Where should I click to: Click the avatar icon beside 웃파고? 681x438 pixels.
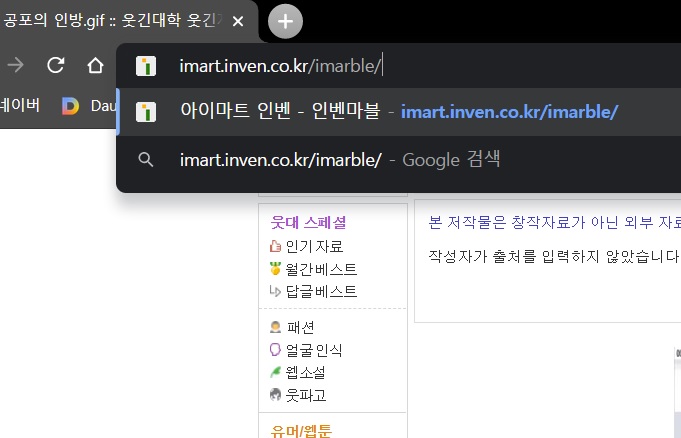(275, 395)
